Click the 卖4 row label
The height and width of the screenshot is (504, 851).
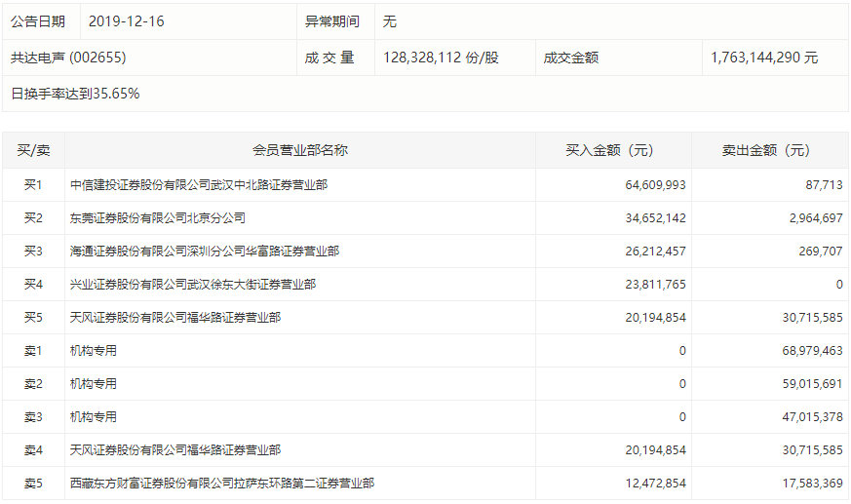coord(33,450)
